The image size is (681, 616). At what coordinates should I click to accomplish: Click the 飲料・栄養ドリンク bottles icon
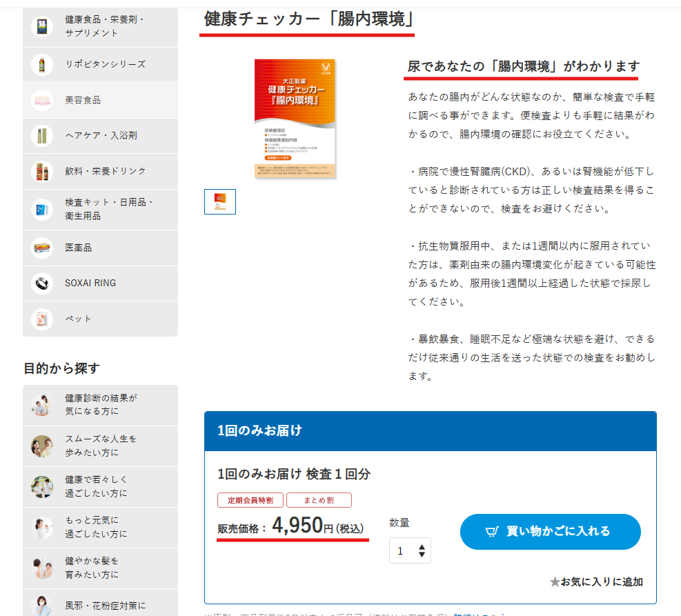click(x=42, y=172)
